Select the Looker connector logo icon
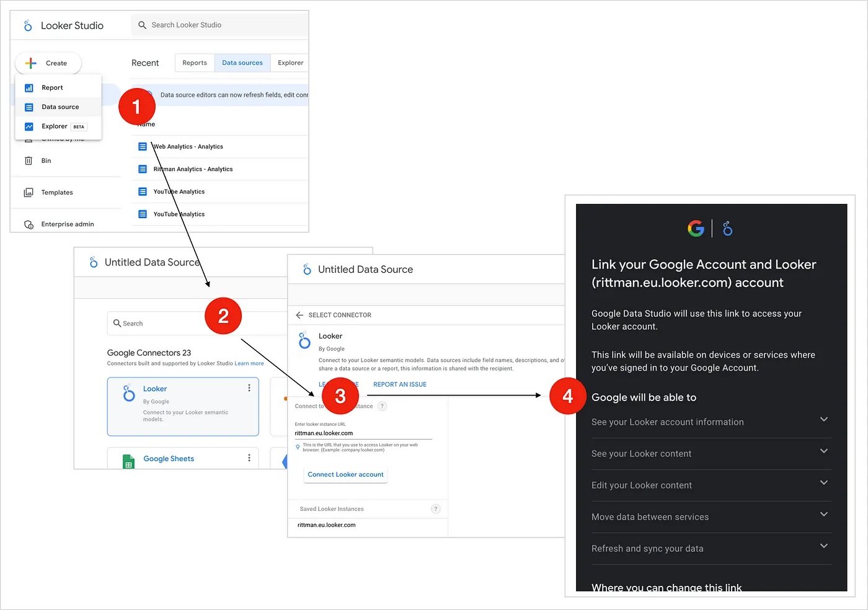Image resolution: width=868 pixels, height=610 pixels. pyautogui.click(x=128, y=392)
